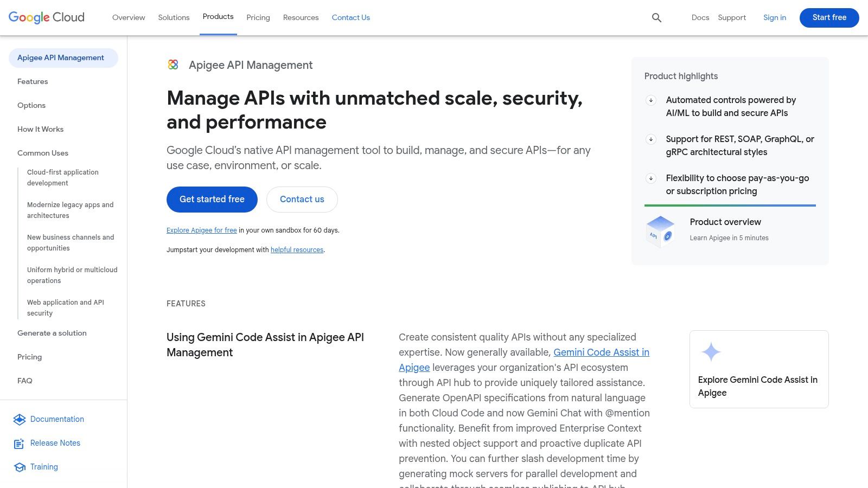
Task: Open the Documentation sidebar link
Action: (x=57, y=419)
